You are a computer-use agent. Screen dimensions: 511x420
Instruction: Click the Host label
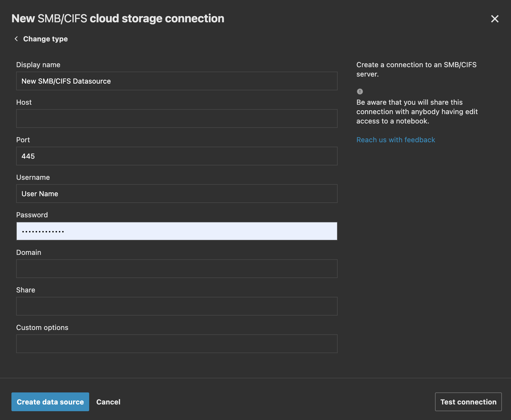click(24, 102)
